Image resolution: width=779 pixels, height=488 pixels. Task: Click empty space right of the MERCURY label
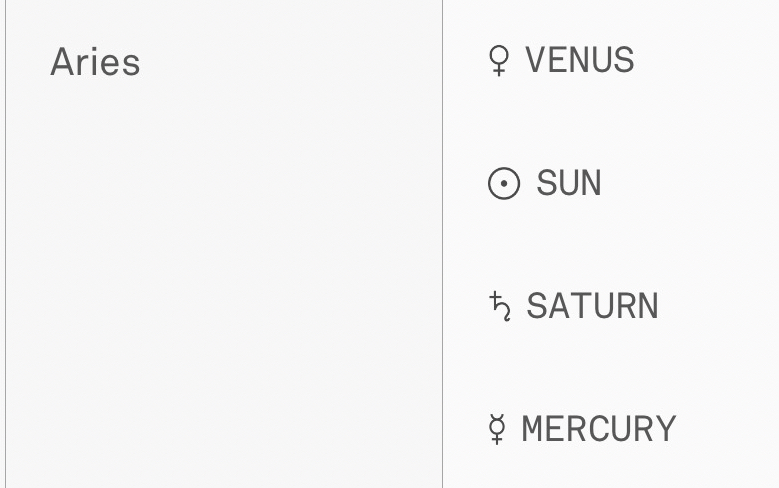coord(727,429)
